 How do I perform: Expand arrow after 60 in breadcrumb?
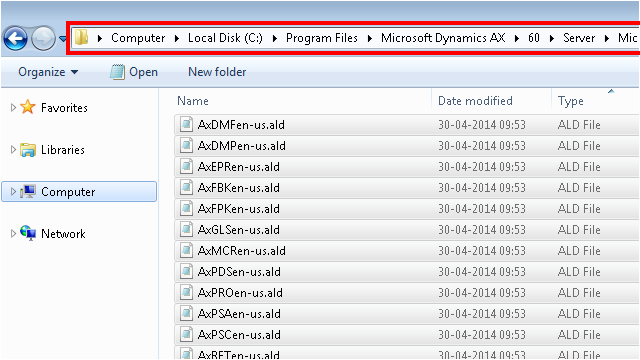point(552,38)
